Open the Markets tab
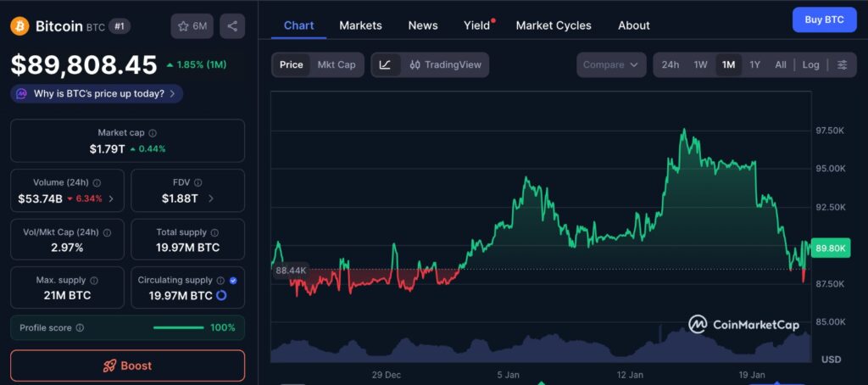 coord(360,25)
